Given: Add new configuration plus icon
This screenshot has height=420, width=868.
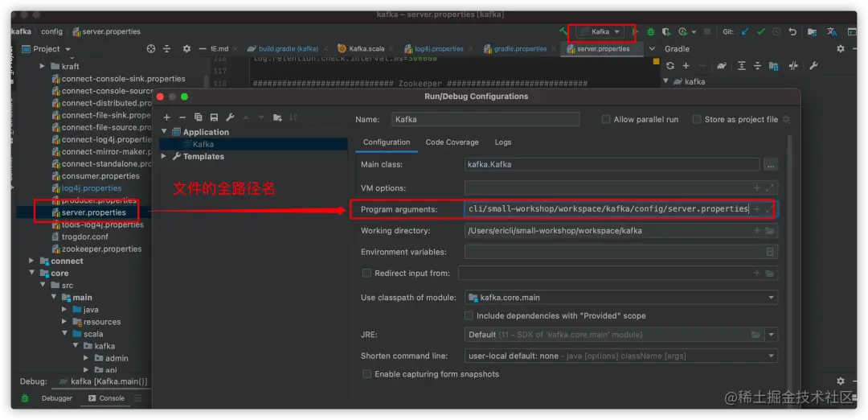Looking at the screenshot, I should (166, 117).
